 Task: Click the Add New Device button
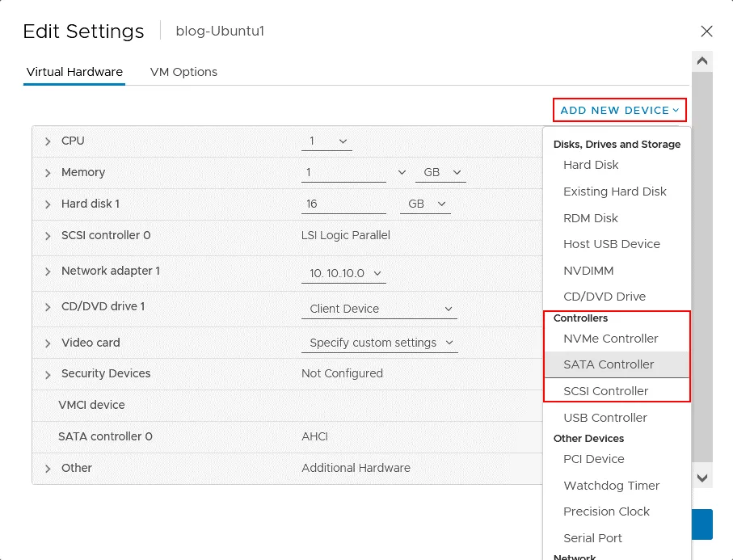point(619,110)
